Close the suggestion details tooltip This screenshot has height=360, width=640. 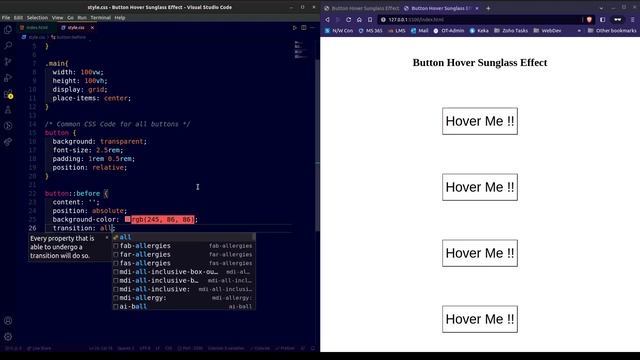(x=107, y=238)
